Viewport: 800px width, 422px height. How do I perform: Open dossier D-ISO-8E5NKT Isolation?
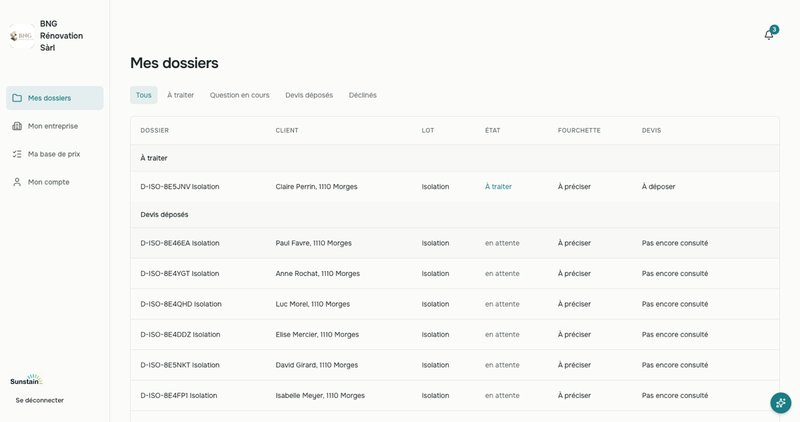coord(180,365)
